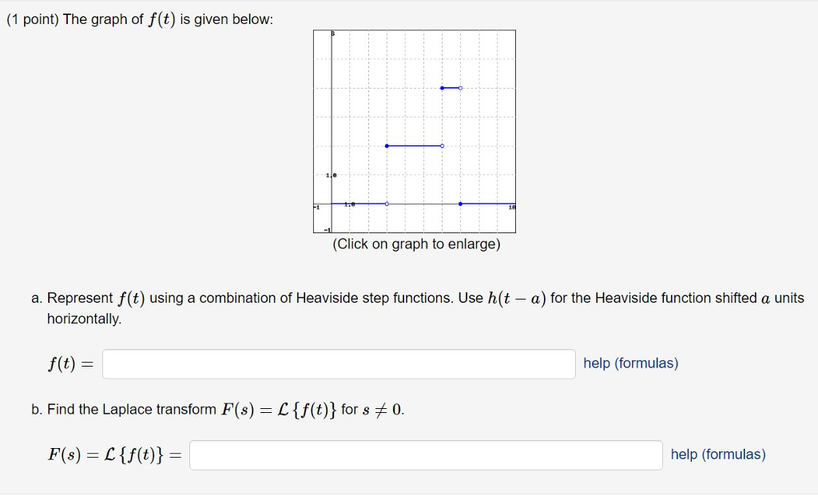Select the upper blue line segment

click(451, 88)
